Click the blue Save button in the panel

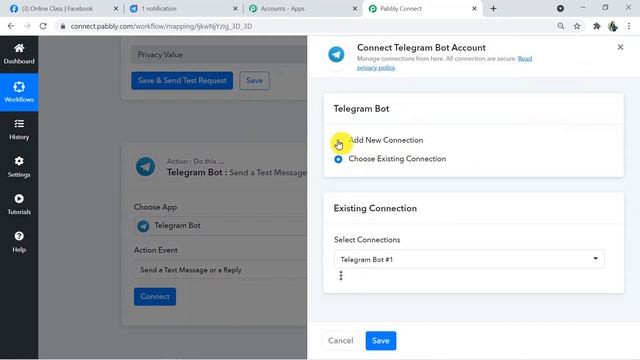coord(381,340)
